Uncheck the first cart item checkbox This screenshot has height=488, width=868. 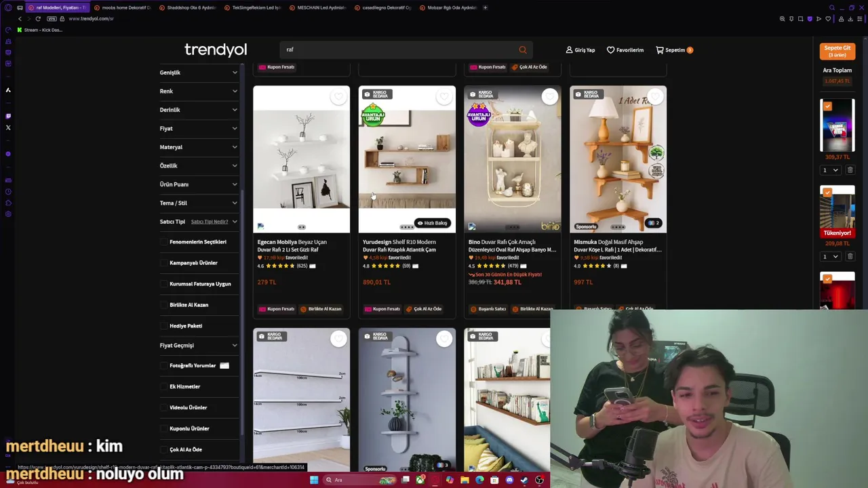[827, 106]
